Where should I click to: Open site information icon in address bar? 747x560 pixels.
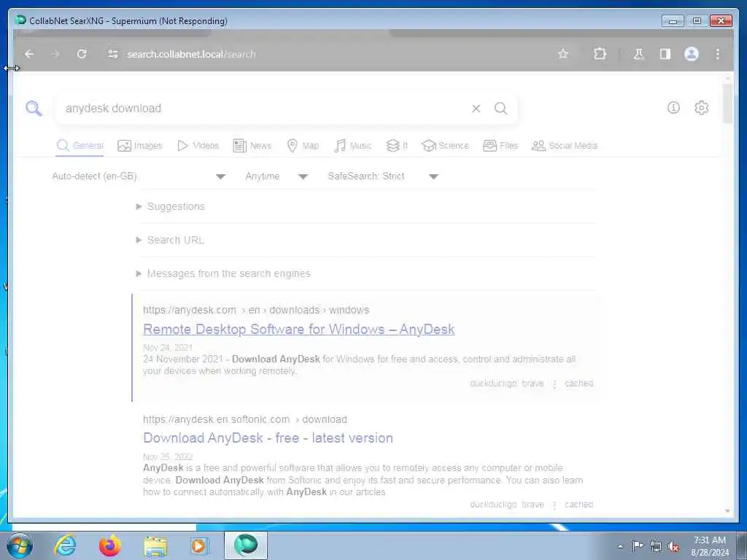pos(113,54)
